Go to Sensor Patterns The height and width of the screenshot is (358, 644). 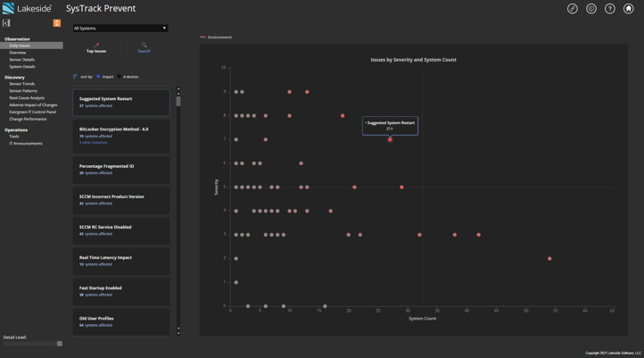coord(23,91)
